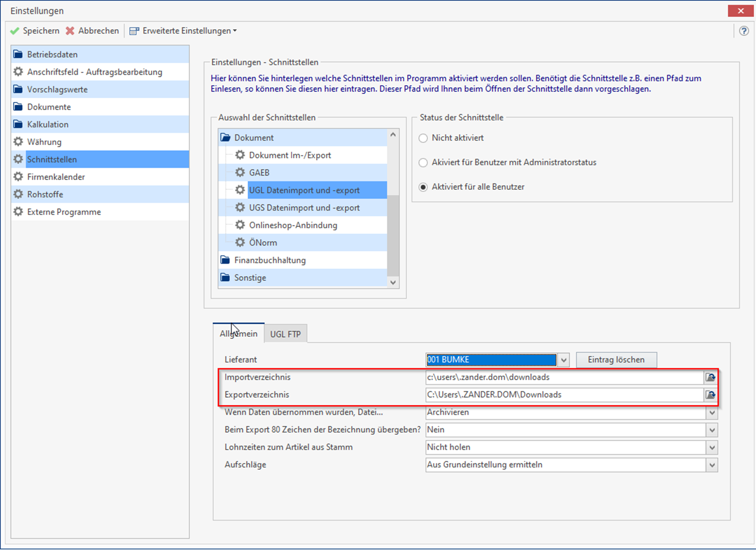Click the red Abbrechen X icon
Viewport: 756px width, 550px height.
click(x=70, y=31)
